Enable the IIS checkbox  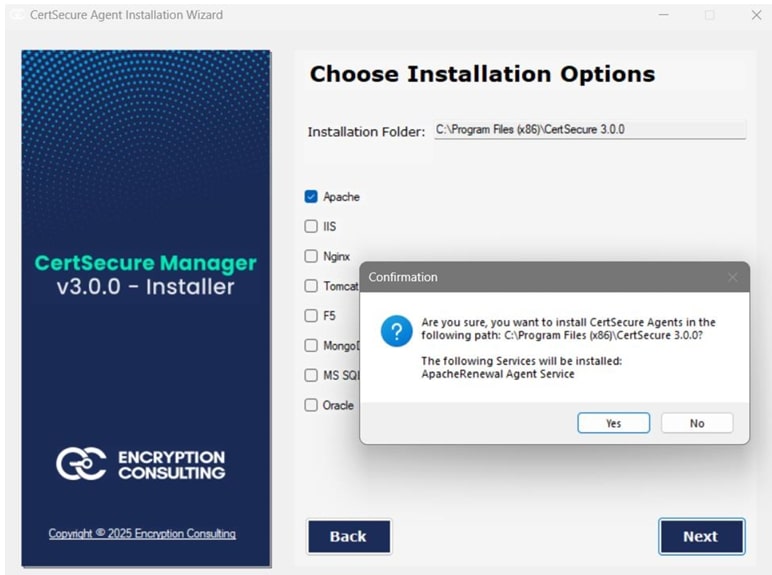[311, 226]
